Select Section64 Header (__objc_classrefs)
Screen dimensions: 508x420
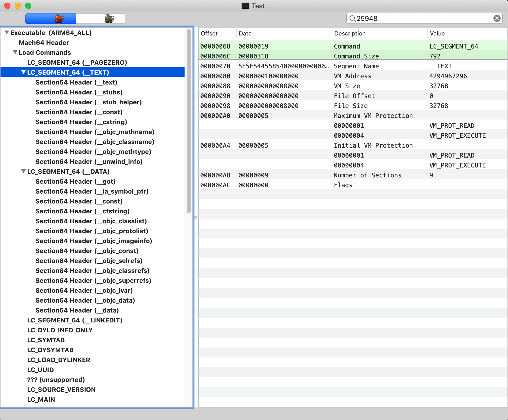pos(92,271)
